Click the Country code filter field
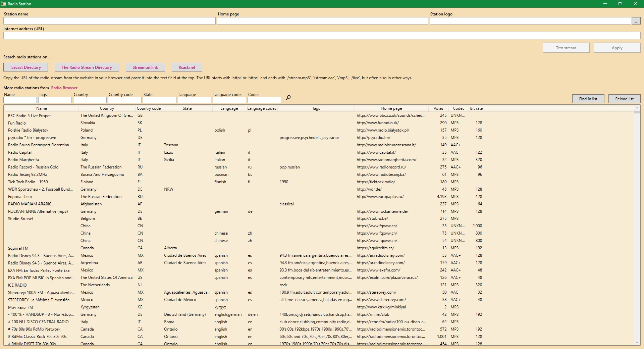Viewport: 644px width, 349px height. [124, 100]
